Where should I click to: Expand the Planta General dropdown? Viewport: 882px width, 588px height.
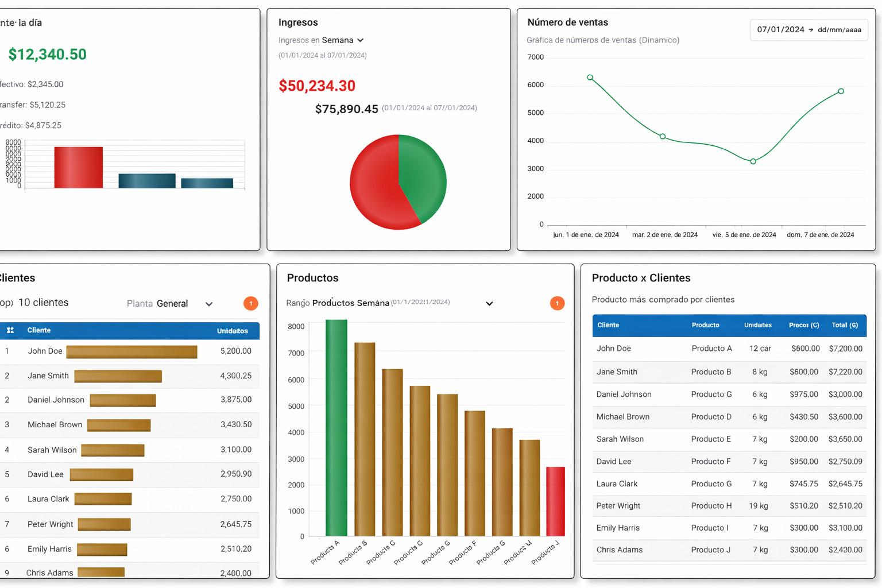pyautogui.click(x=209, y=304)
